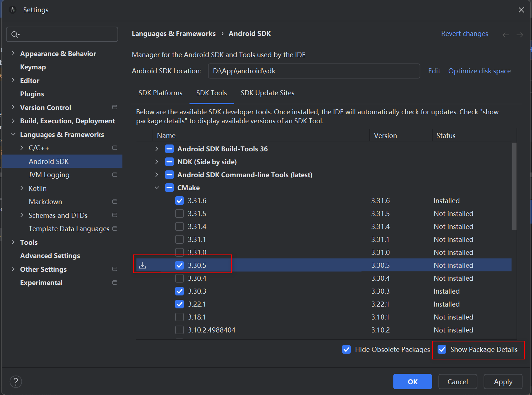Click the SDK tools list scrollbar
532x395 pixels.
[514, 186]
